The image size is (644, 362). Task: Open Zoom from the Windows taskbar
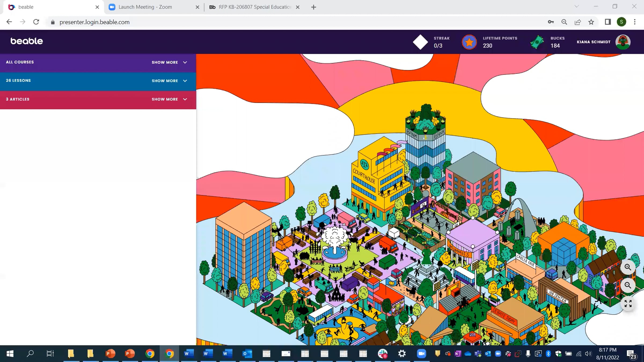click(x=421, y=354)
